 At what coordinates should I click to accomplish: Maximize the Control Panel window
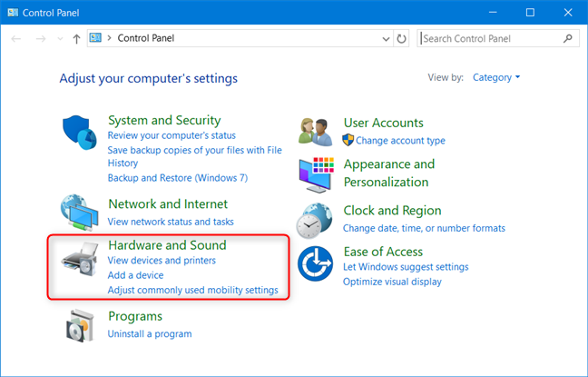tap(530, 13)
